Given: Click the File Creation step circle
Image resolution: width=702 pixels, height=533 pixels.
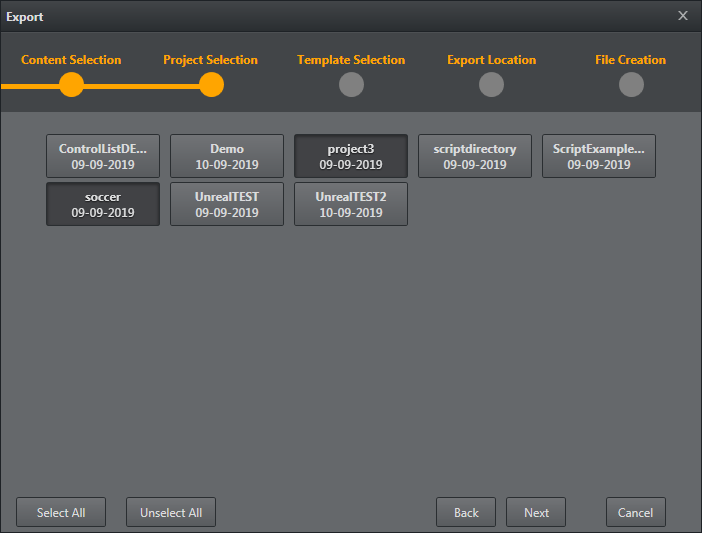Looking at the screenshot, I should pos(631,85).
